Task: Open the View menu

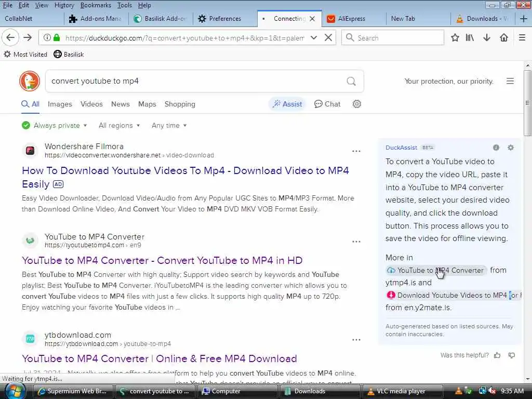Action: [x=42, y=5]
